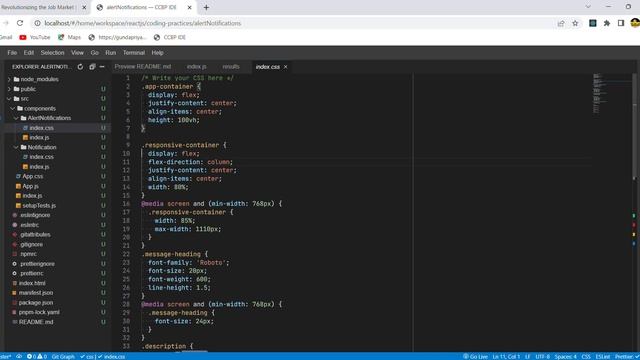Click LF line ending indicator

pyautogui.click(x=527, y=356)
